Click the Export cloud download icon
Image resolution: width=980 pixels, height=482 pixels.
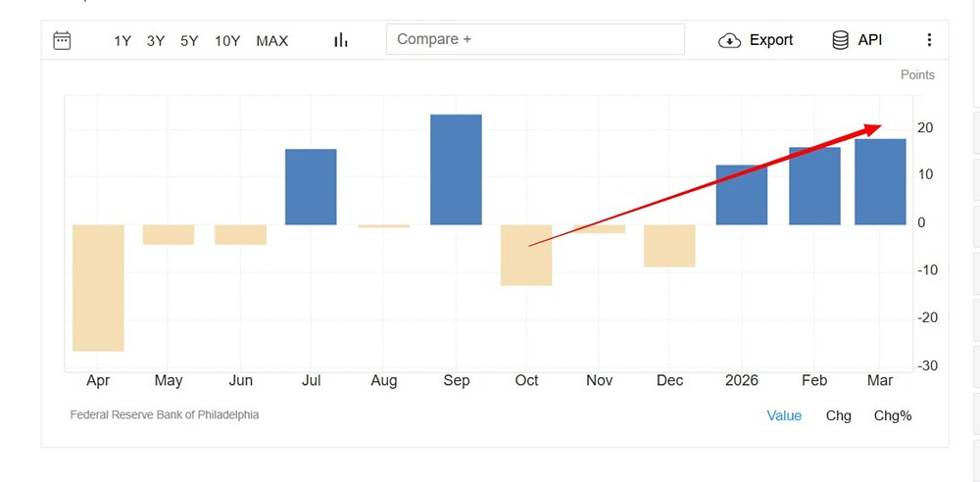point(729,40)
